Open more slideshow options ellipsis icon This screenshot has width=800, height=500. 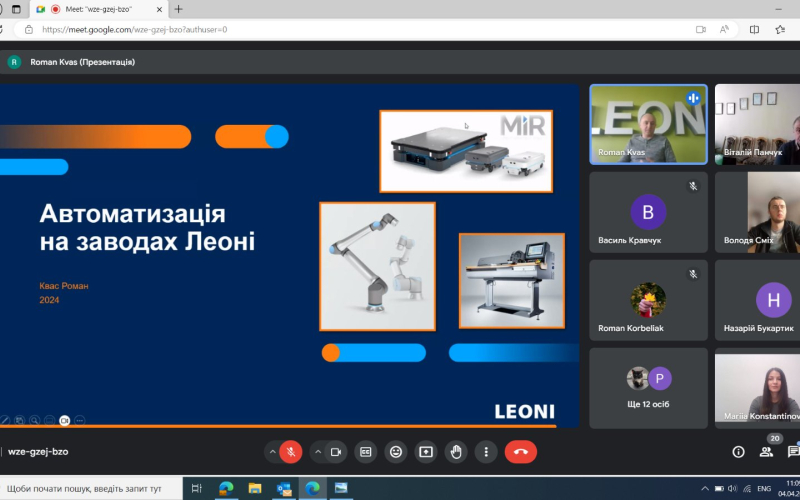(80, 420)
